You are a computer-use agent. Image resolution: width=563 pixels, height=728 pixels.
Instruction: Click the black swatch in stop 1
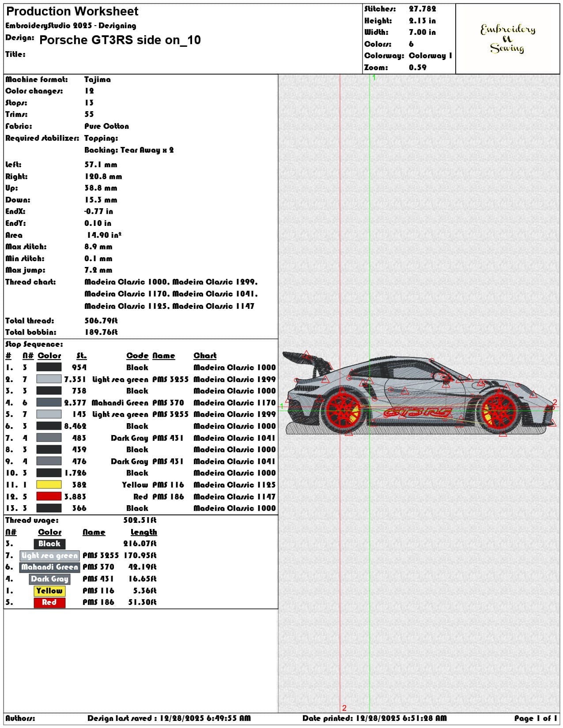[49, 367]
